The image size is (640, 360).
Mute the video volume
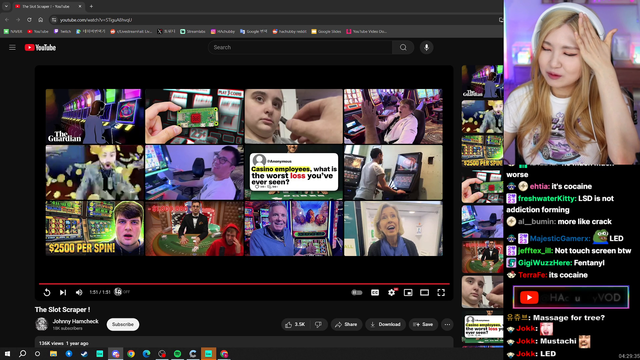point(79,292)
